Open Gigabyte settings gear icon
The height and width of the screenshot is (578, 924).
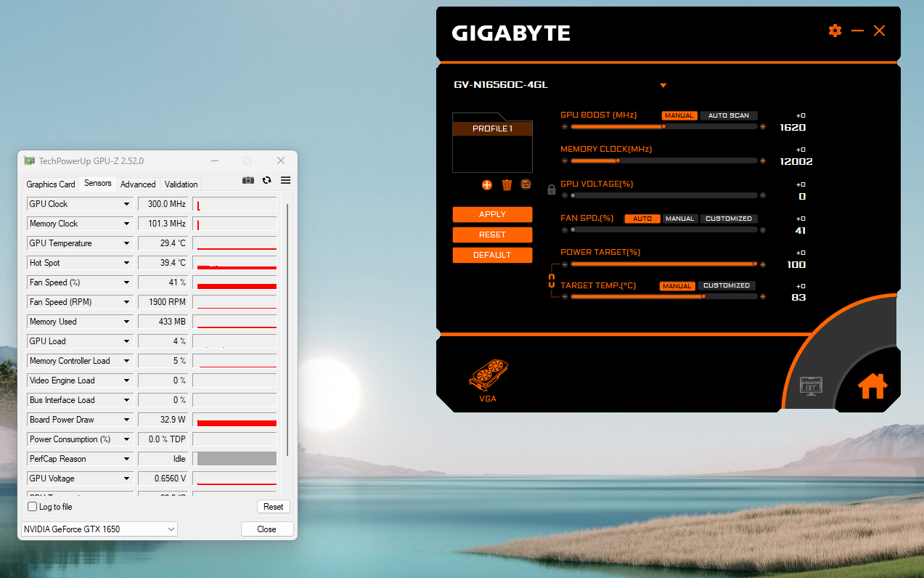coord(835,30)
